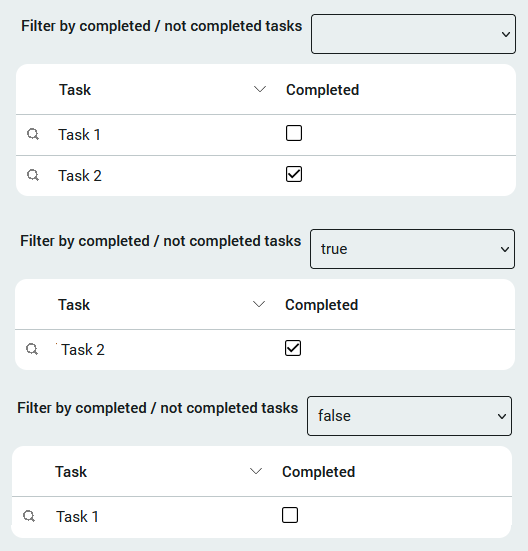Click the sort chevron on the Task column of the unfiltered table
528x551 pixels.
[260, 90]
